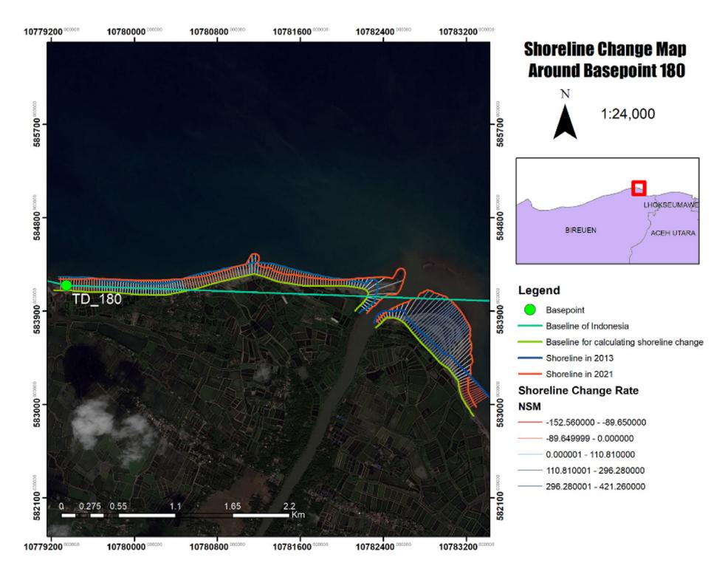
Task: Click the 2.2 scale bar label
Action: coord(289,506)
